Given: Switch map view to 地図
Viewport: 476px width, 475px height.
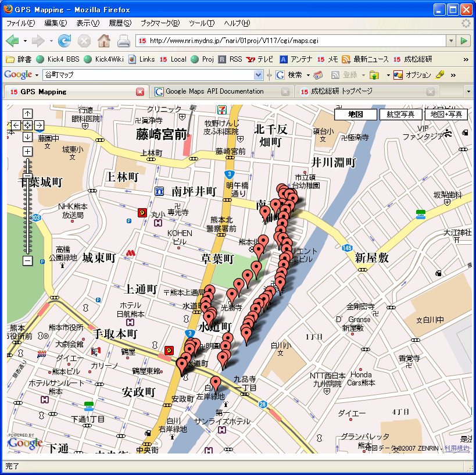Looking at the screenshot, I should point(356,115).
